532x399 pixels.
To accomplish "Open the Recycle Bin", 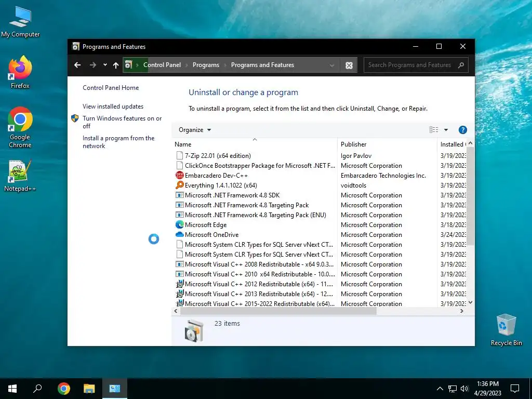I will 506,330.
